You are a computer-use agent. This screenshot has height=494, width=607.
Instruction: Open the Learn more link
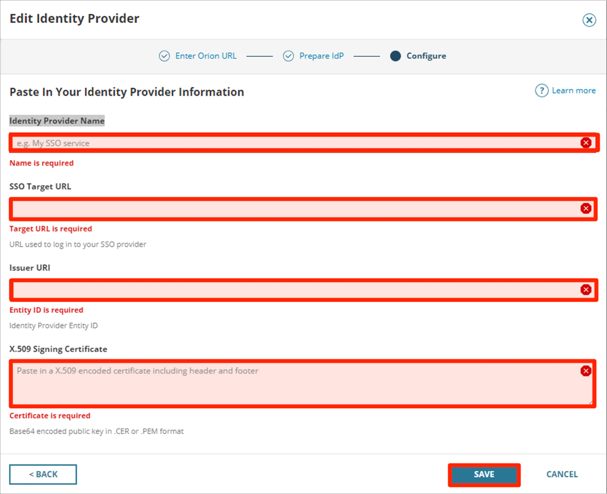coord(573,91)
